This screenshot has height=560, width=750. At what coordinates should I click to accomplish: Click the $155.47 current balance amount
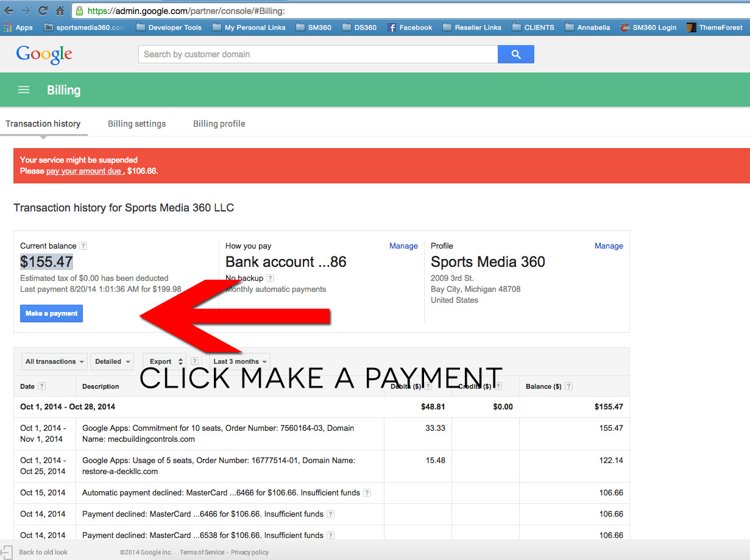pyautogui.click(x=46, y=262)
